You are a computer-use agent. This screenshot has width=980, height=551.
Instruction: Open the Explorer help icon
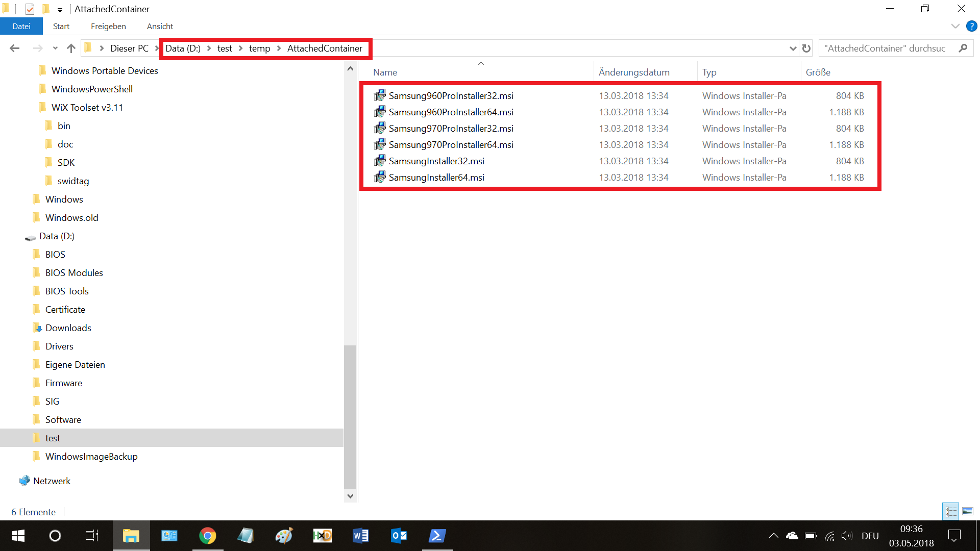[x=971, y=26]
